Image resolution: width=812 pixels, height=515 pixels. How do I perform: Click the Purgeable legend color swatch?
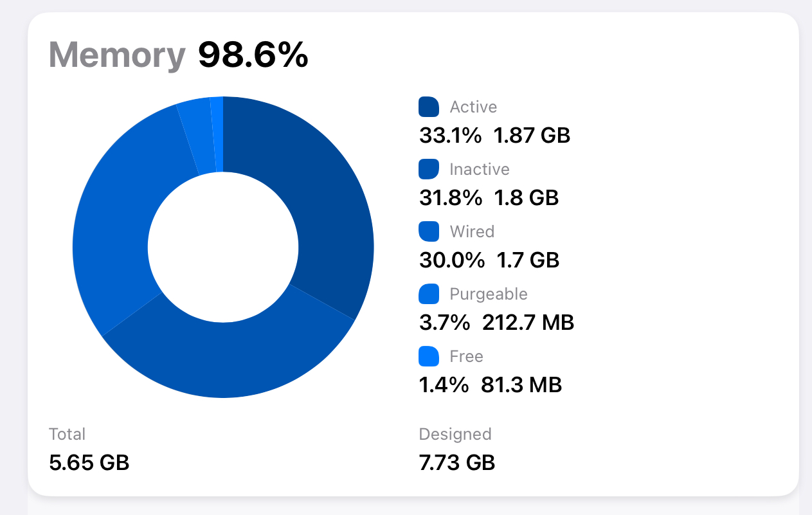point(429,294)
